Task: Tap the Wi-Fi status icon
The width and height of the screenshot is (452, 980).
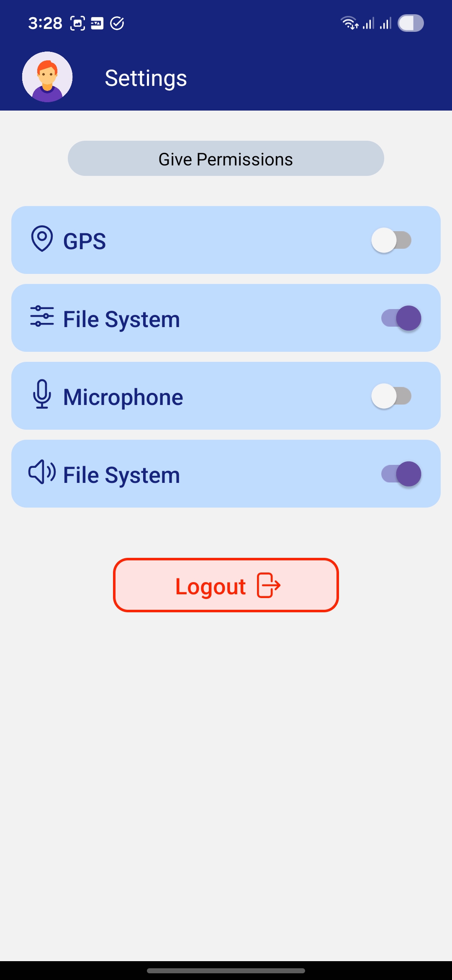Action: (x=349, y=23)
